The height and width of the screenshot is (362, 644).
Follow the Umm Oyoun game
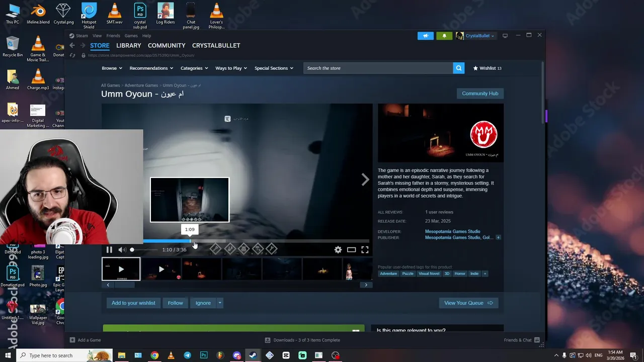pos(175,303)
